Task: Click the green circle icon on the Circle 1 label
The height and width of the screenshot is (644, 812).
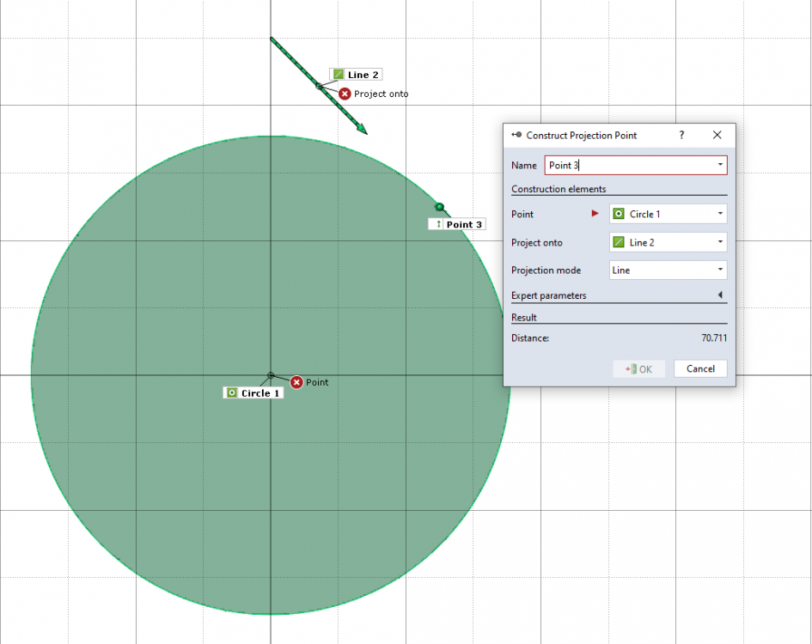Action: click(x=234, y=392)
